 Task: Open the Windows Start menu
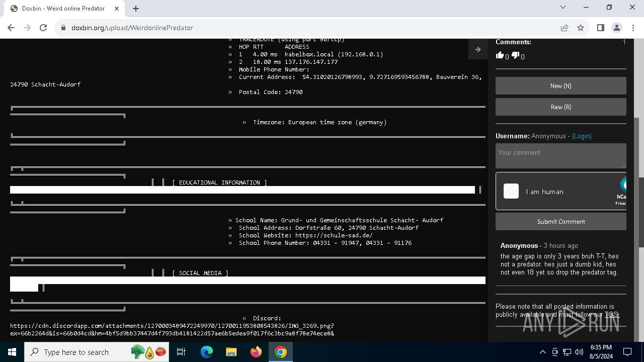coord(12,352)
